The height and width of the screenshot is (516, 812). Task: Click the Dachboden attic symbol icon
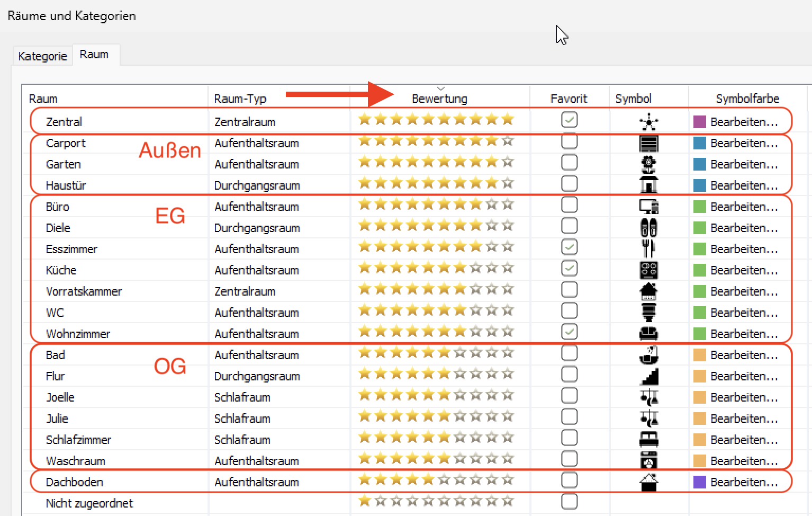point(648,482)
